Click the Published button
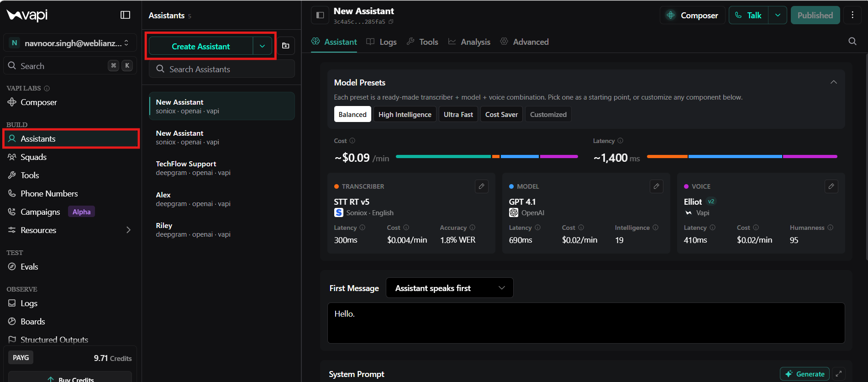The image size is (868, 382). pos(815,15)
